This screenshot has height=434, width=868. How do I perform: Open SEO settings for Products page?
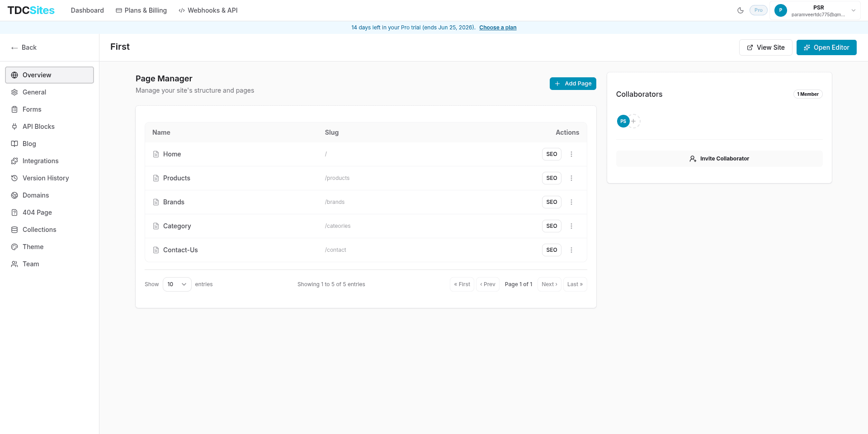552,178
